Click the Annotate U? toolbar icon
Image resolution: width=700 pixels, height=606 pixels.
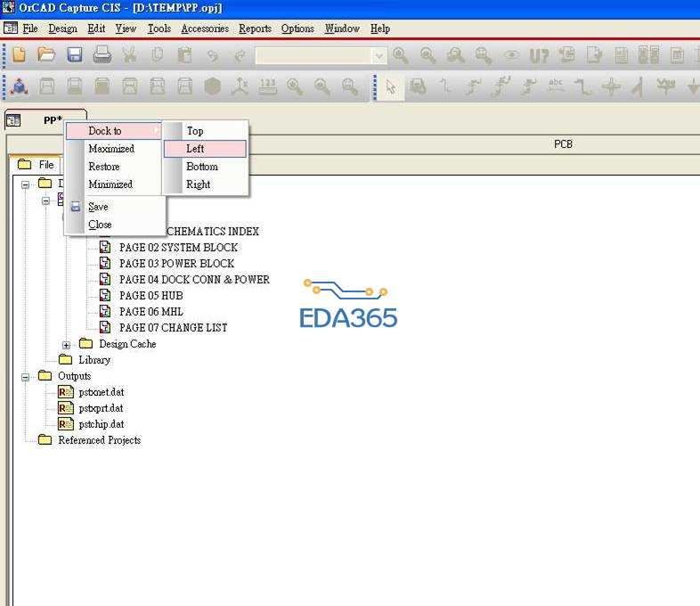click(x=539, y=56)
